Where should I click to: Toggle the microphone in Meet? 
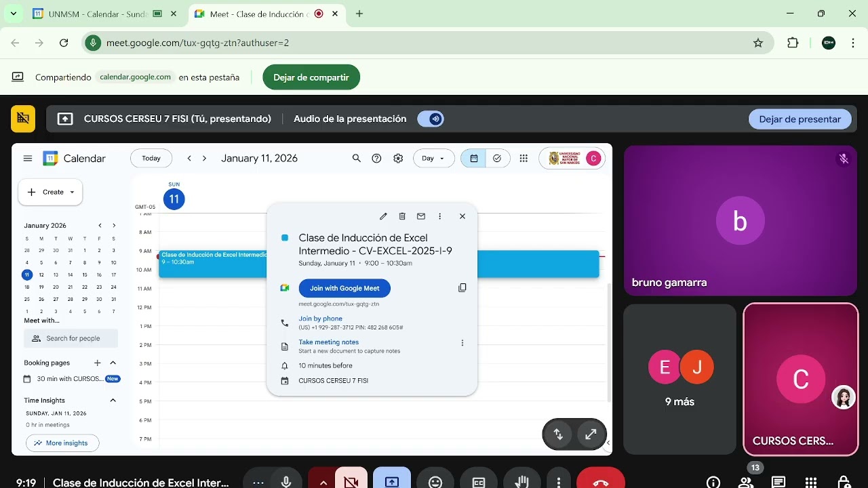pyautogui.click(x=287, y=482)
